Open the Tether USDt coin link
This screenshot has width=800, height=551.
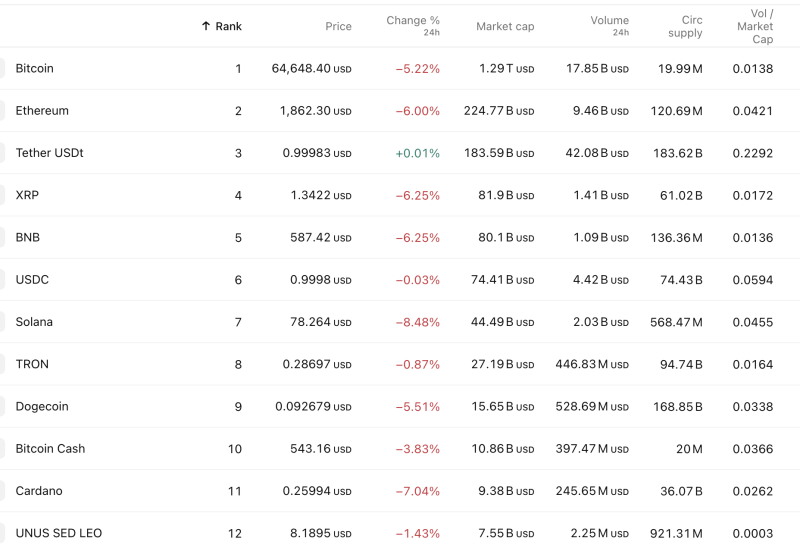pyautogui.click(x=49, y=153)
